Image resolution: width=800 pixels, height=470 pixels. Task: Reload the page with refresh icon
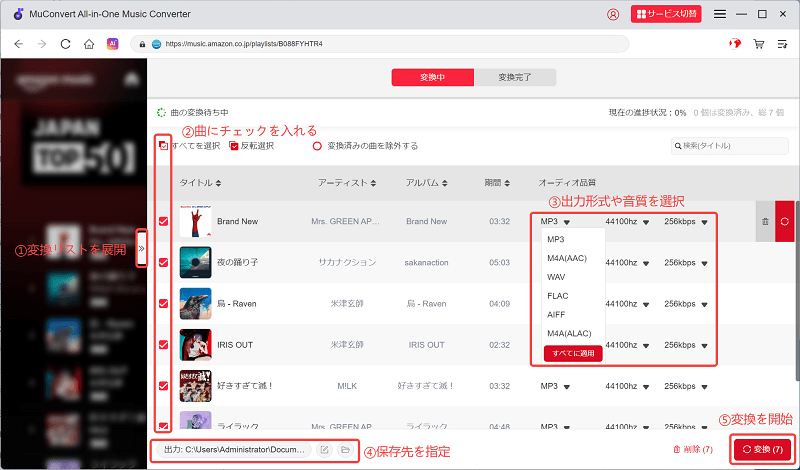click(x=65, y=44)
